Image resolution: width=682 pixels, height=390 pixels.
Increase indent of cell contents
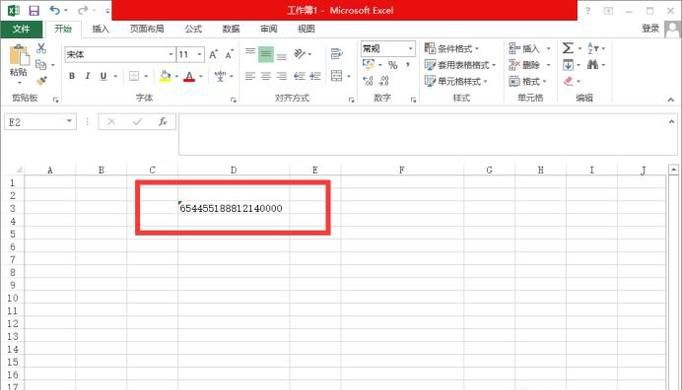point(315,77)
